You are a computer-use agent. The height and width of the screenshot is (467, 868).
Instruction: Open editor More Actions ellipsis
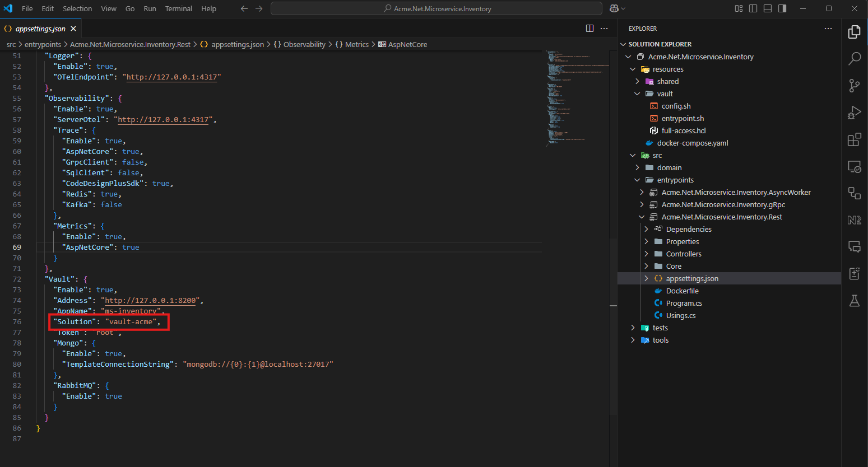(604, 29)
